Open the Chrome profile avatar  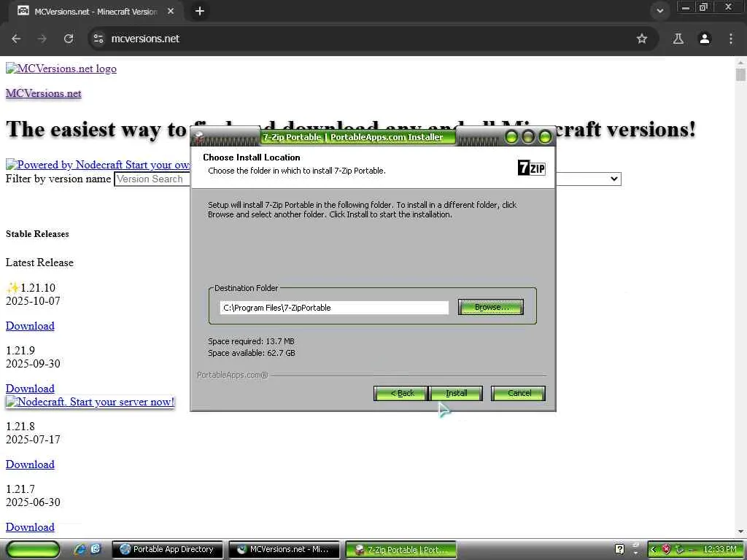[705, 39]
